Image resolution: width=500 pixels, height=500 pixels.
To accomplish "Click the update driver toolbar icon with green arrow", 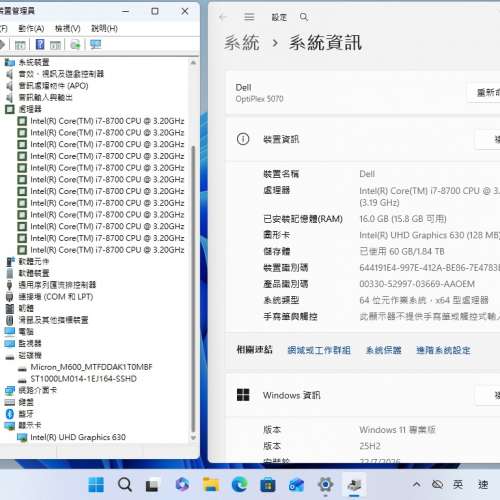I will click(x=75, y=44).
